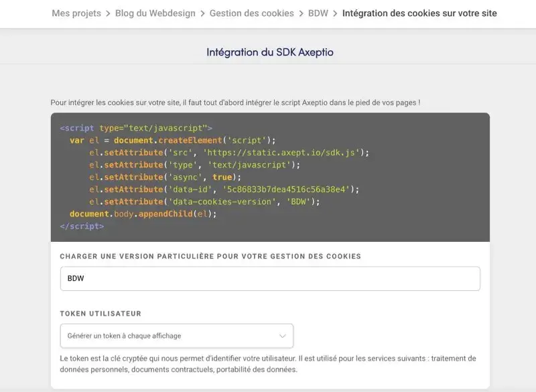536x392 pixels.
Task: Click the Token utilisateur label
Action: click(100, 314)
